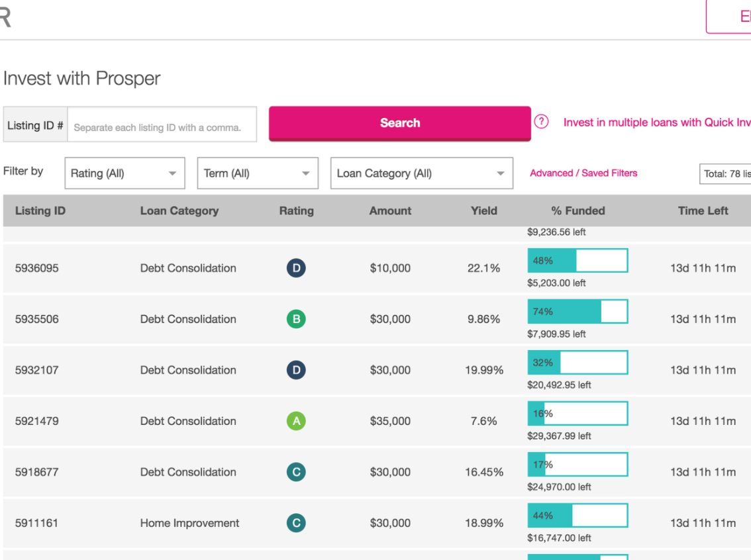Click the 16% funded progress bar
This screenshot has width=751, height=560.
pyautogui.click(x=577, y=414)
